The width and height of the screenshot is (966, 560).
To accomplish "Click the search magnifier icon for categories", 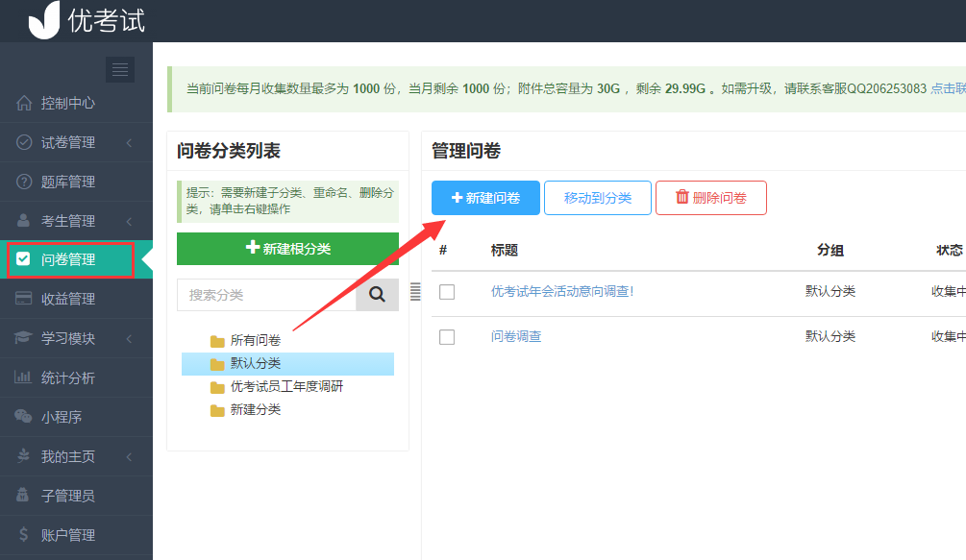I will point(377,295).
